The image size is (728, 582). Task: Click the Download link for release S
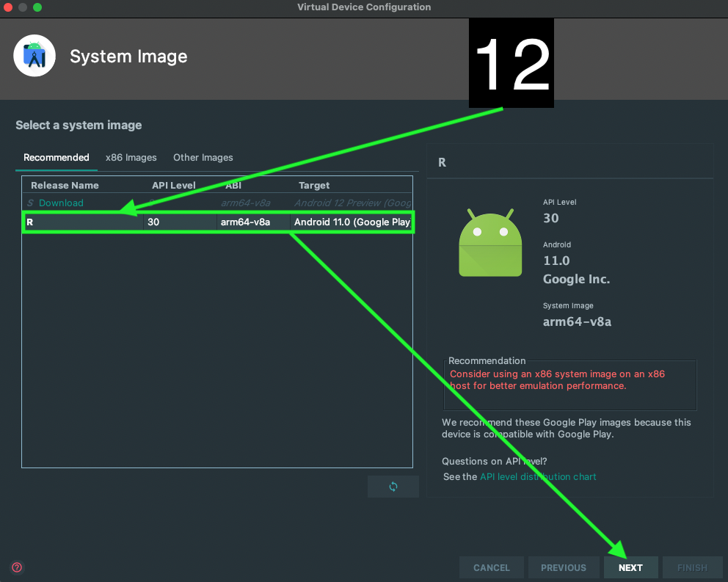[x=61, y=203]
